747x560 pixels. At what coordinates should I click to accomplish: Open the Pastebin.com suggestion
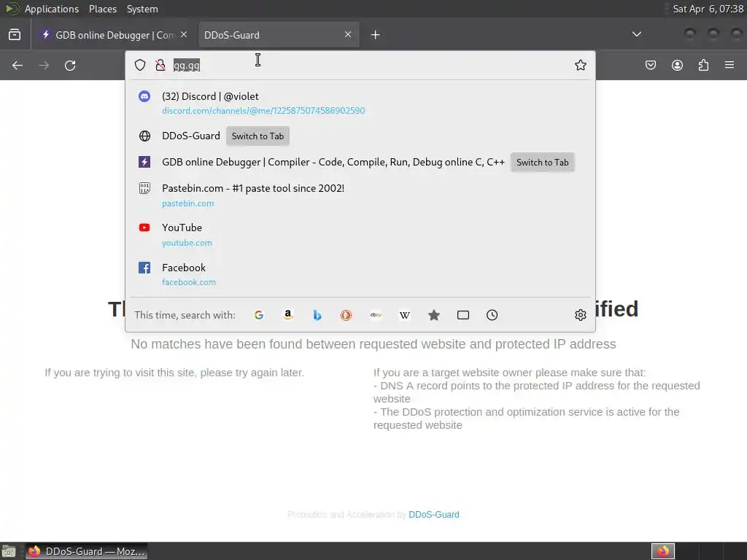point(360,195)
